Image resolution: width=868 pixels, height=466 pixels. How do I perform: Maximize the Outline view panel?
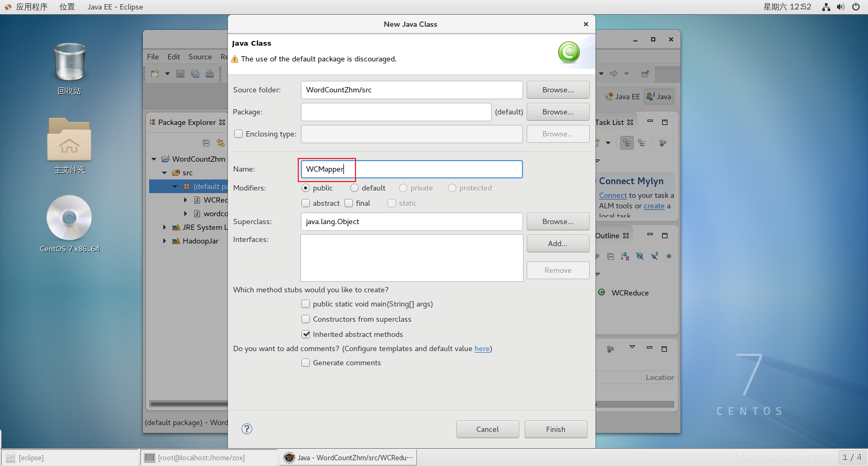coord(665,236)
